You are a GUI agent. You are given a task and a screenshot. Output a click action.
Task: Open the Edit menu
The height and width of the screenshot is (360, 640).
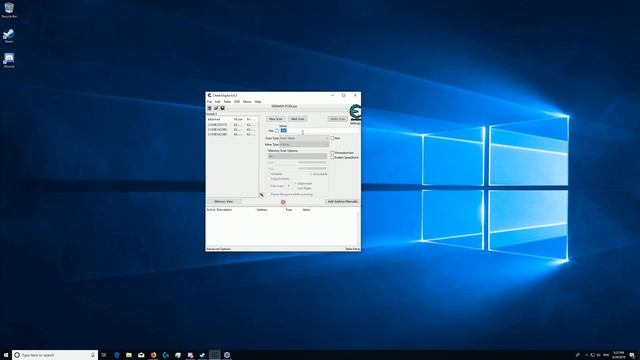(x=218, y=102)
